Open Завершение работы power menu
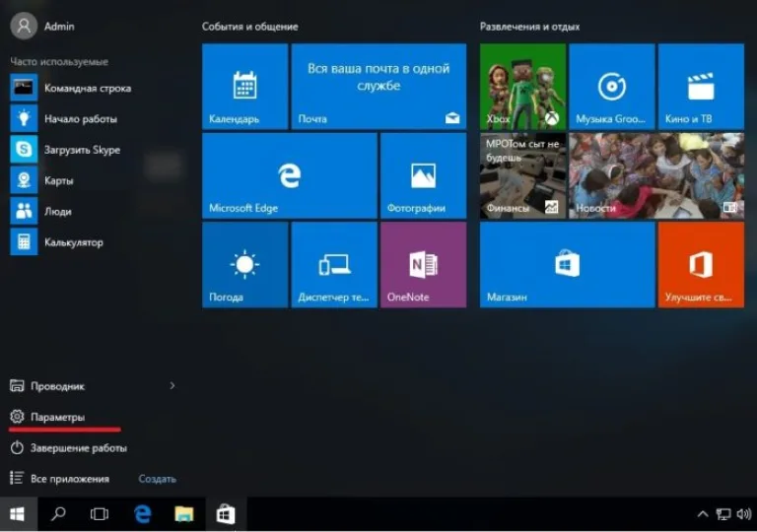The width and height of the screenshot is (757, 532). [68, 447]
